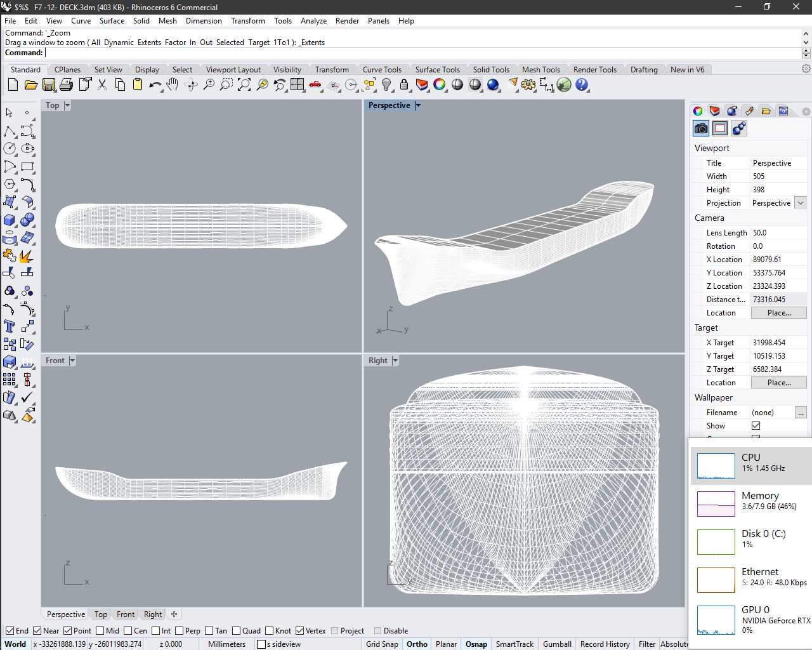Enable the Cen osnap checkbox
Viewport: 812px width, 650px height.
pyautogui.click(x=128, y=630)
